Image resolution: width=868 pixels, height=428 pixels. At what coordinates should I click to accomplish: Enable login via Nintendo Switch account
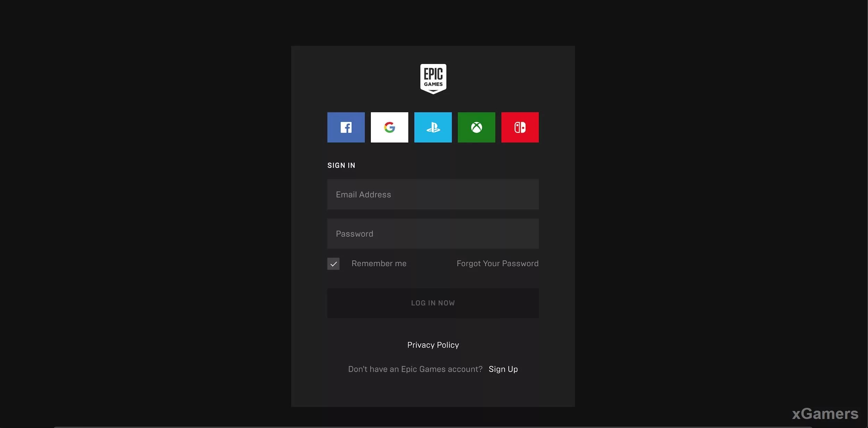[x=520, y=127]
